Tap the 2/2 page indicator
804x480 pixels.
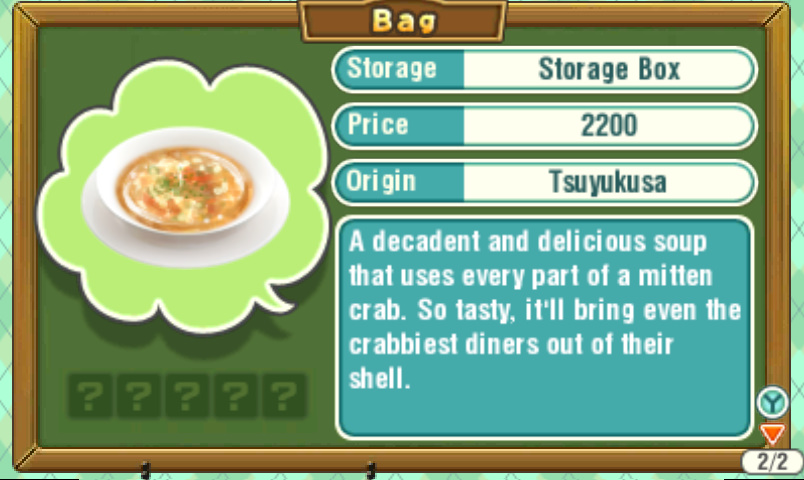[772, 462]
